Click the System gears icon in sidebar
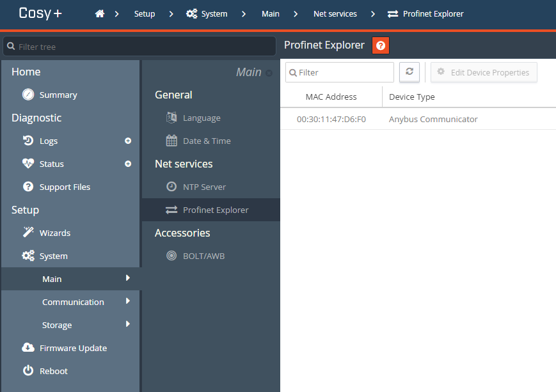The height and width of the screenshot is (392, 556). (x=28, y=256)
